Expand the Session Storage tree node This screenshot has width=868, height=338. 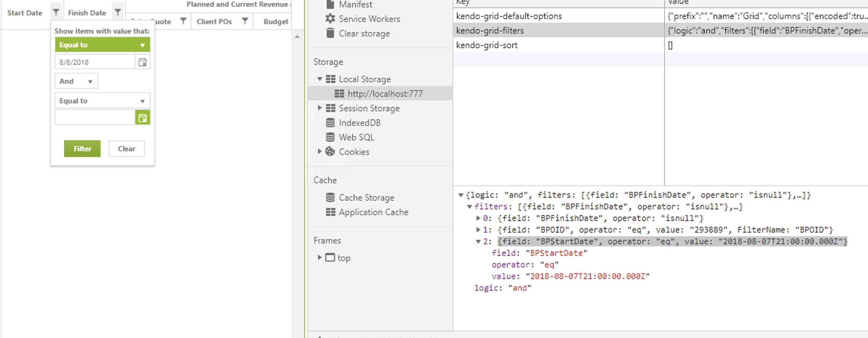point(319,108)
